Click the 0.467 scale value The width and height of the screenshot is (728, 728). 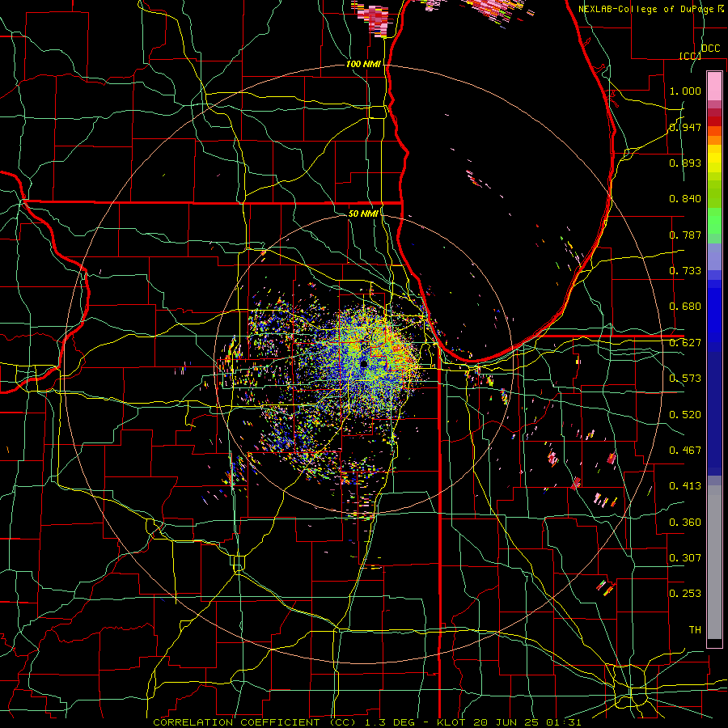tap(685, 451)
